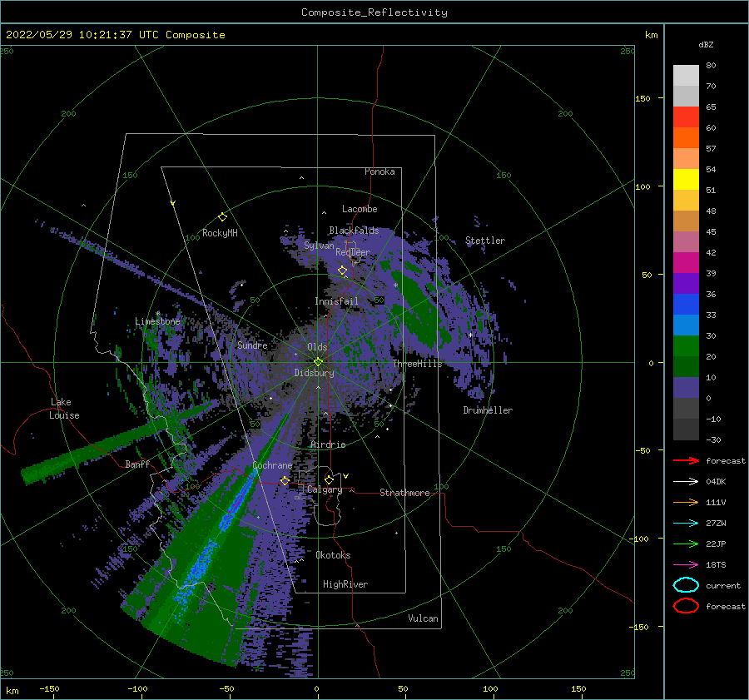
Task: Click the Banff label
Action: [137, 464]
